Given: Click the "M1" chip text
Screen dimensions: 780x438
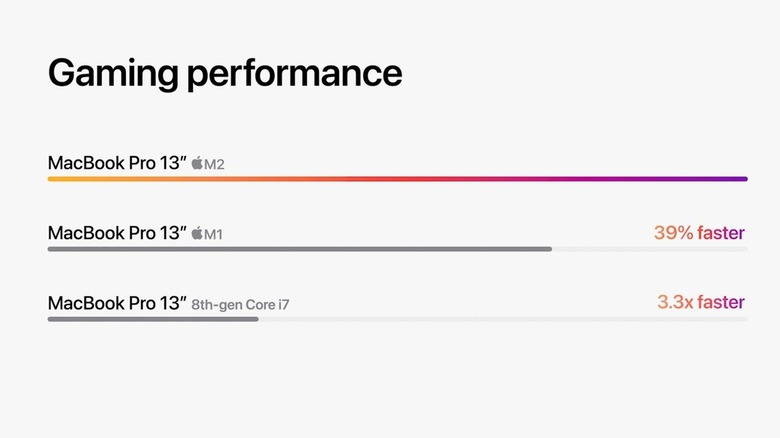Looking at the screenshot, I should (x=214, y=234).
